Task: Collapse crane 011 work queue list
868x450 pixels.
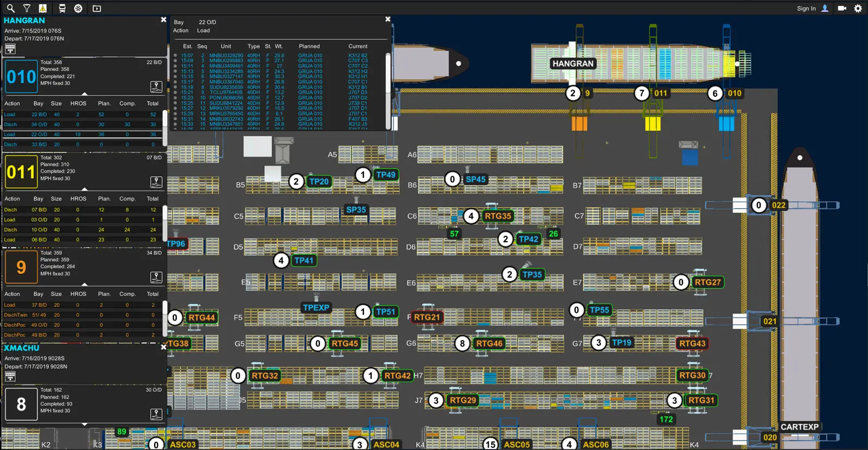Action: pos(84,189)
